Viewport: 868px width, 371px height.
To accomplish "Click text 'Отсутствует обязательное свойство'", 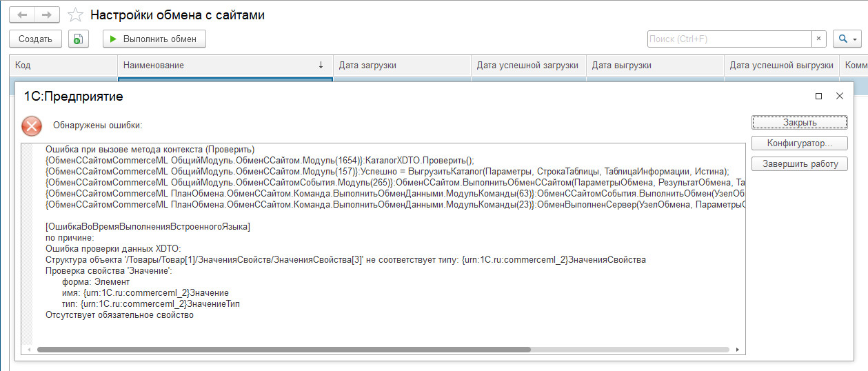I will 120,315.
